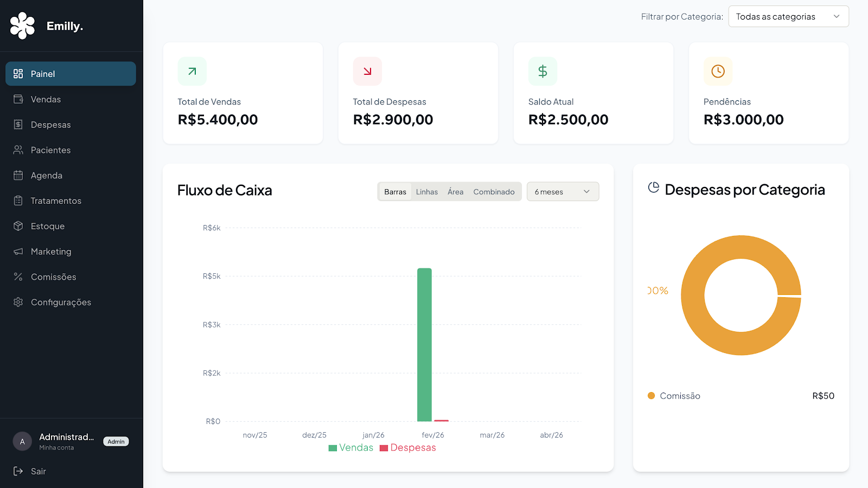Click Sair to log out
This screenshot has height=488, width=868.
(37, 471)
